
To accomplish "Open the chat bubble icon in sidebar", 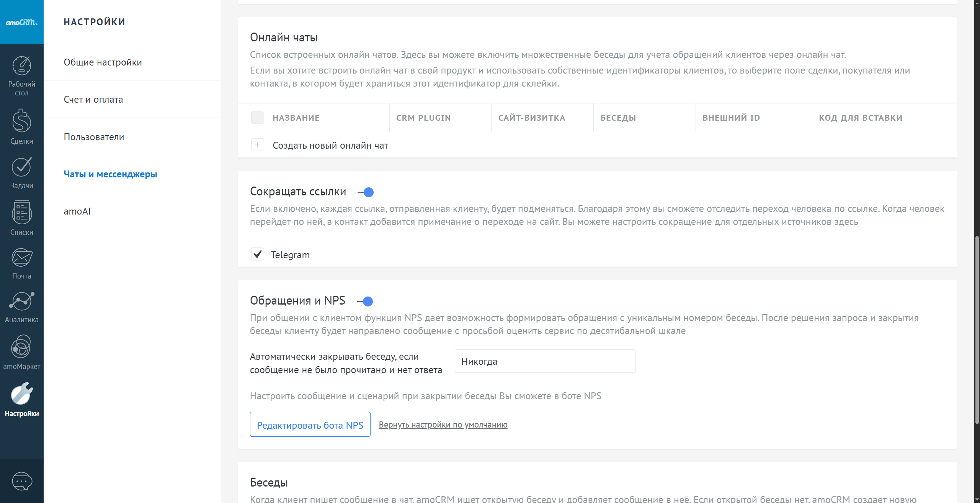I will [22, 481].
